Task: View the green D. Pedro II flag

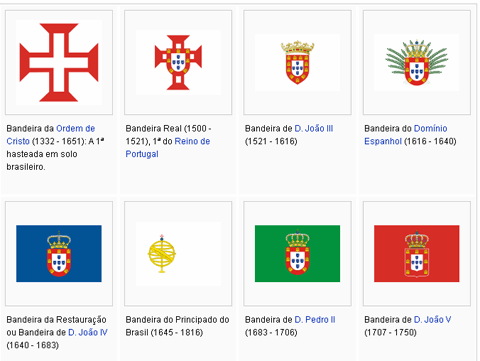Action: pyautogui.click(x=297, y=254)
